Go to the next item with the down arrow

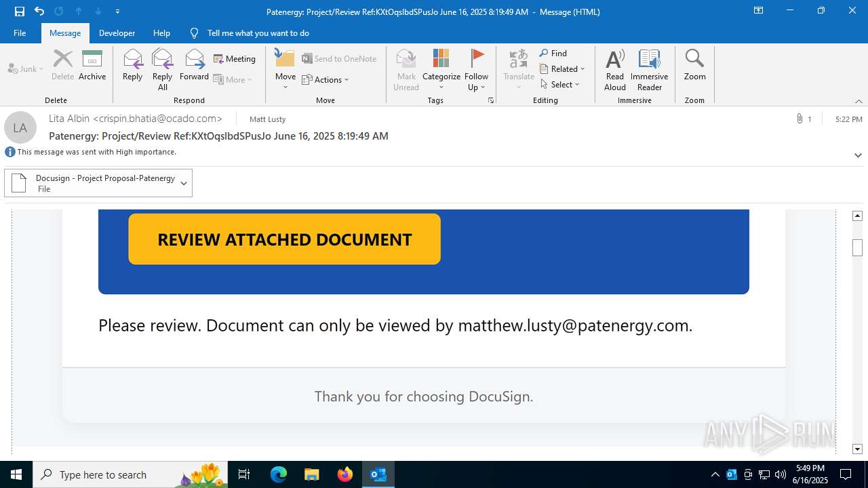coord(98,11)
